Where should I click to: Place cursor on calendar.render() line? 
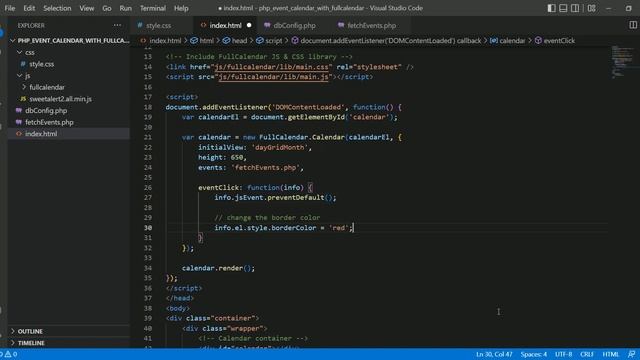tap(218, 268)
